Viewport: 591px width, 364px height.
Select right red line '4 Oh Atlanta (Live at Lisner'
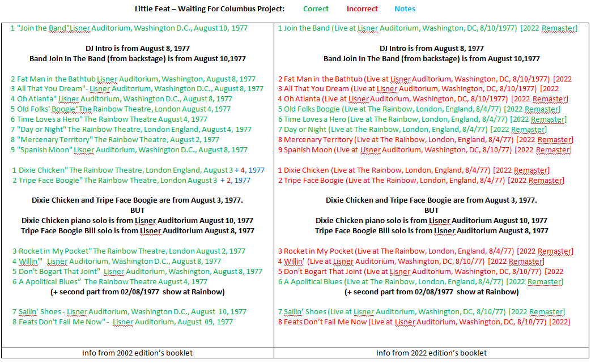pos(423,99)
